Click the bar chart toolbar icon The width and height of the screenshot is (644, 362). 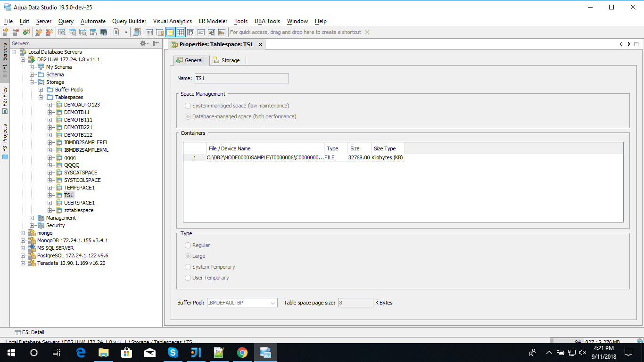click(222, 32)
